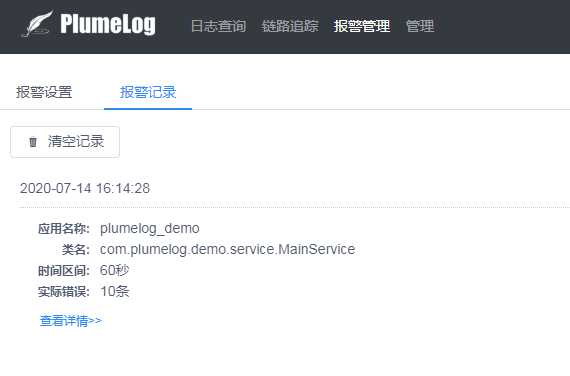Open the 查看详情>> link
This screenshot has width=570, height=376.
pyautogui.click(x=71, y=321)
